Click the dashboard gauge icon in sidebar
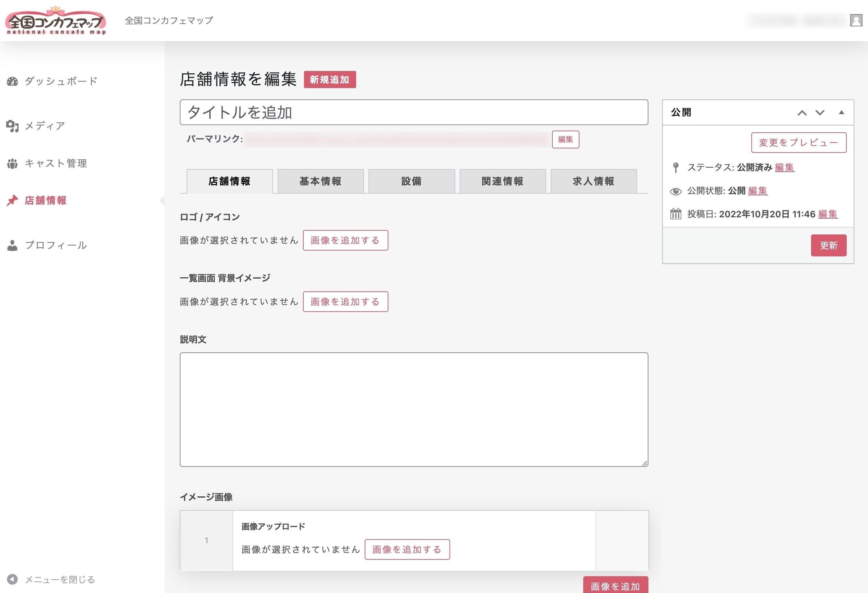 tap(12, 81)
